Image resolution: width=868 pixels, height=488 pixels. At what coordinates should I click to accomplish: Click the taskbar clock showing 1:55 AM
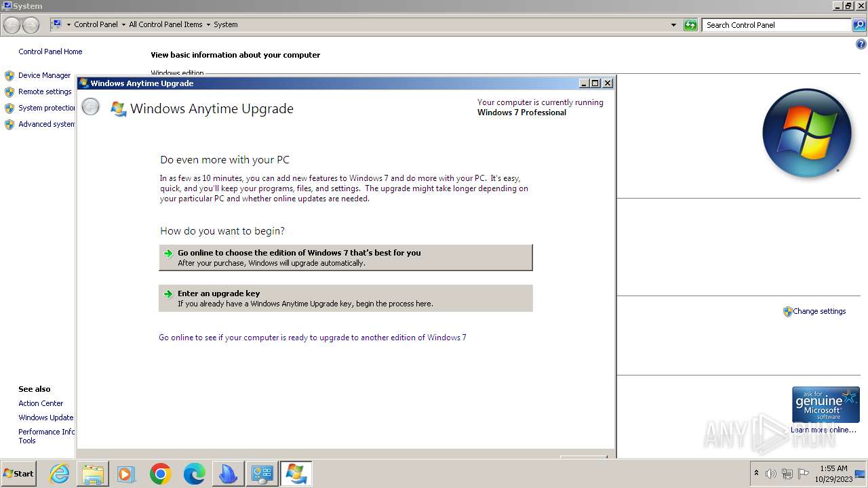pyautogui.click(x=833, y=474)
